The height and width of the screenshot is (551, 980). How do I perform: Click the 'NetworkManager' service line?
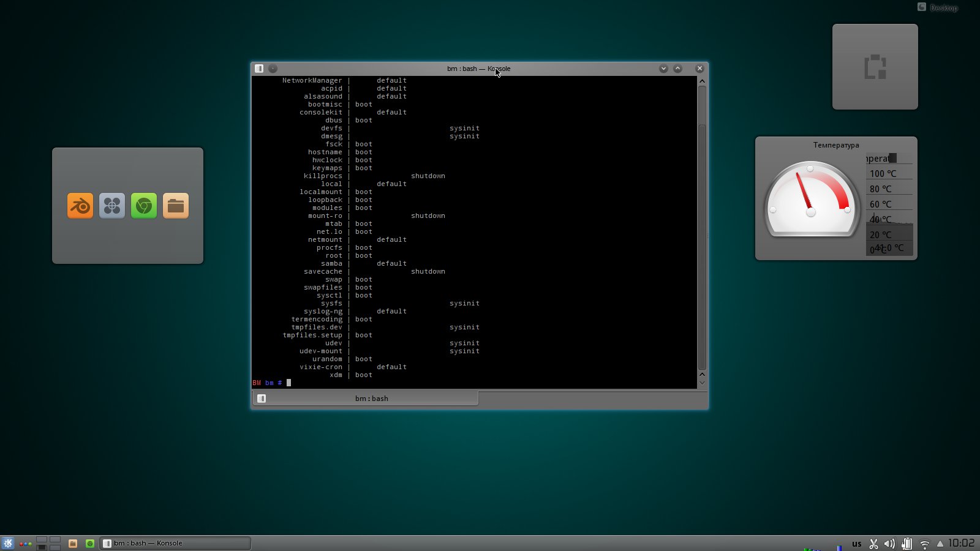pyautogui.click(x=344, y=80)
